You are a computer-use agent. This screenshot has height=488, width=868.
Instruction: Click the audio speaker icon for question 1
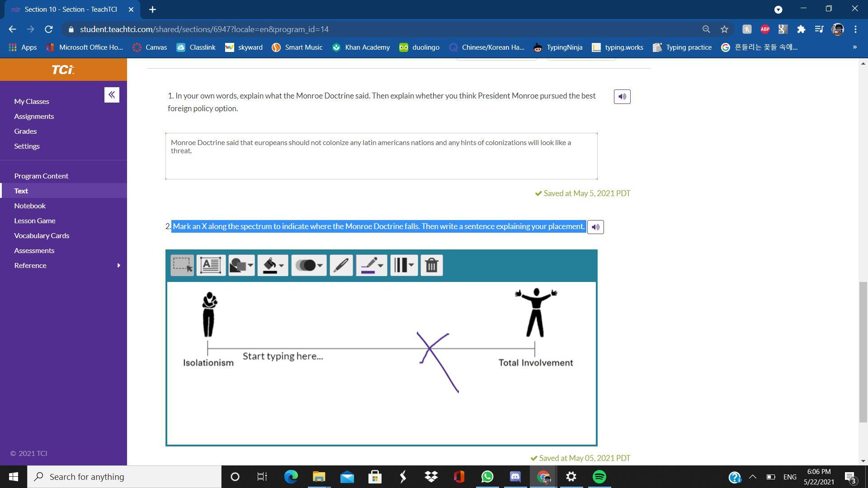(622, 97)
